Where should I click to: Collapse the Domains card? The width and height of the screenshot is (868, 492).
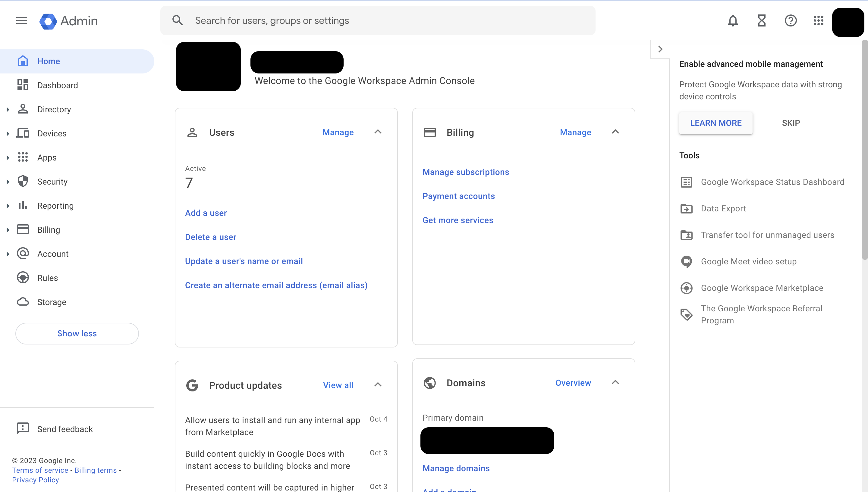(x=615, y=382)
